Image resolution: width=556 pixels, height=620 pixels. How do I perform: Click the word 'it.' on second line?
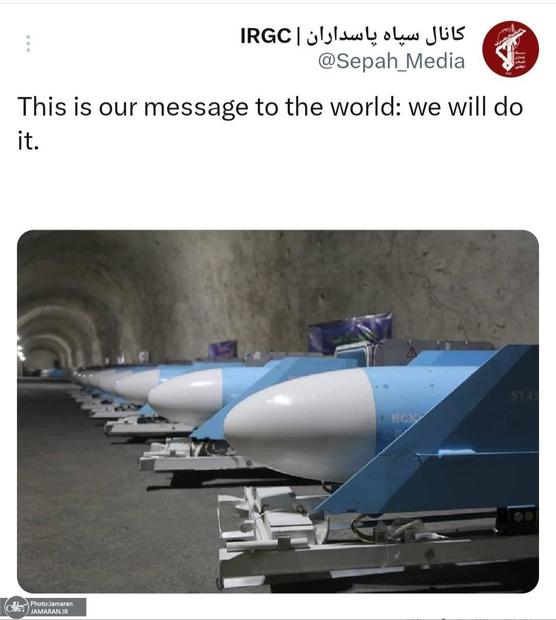point(28,141)
